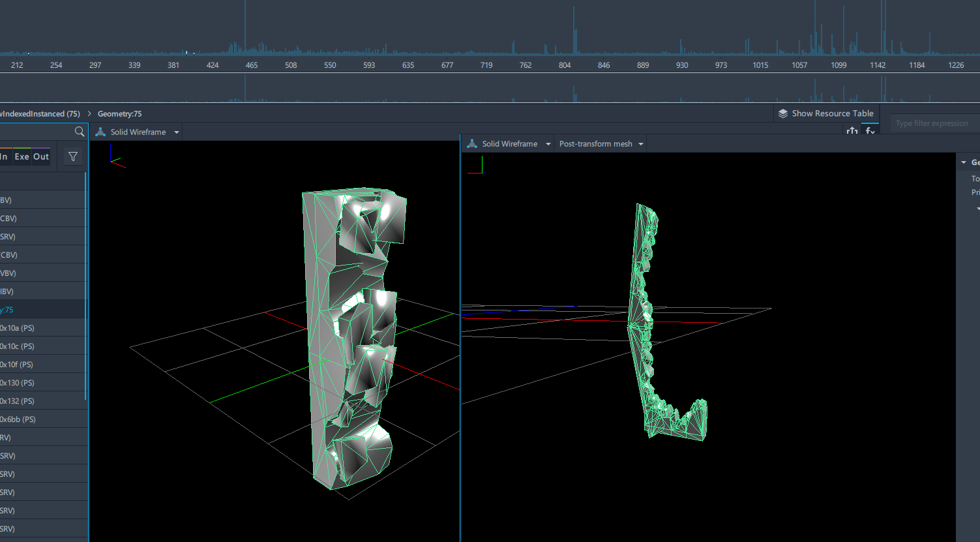Click the export icon beside fx
This screenshot has width=980, height=542.
(852, 131)
